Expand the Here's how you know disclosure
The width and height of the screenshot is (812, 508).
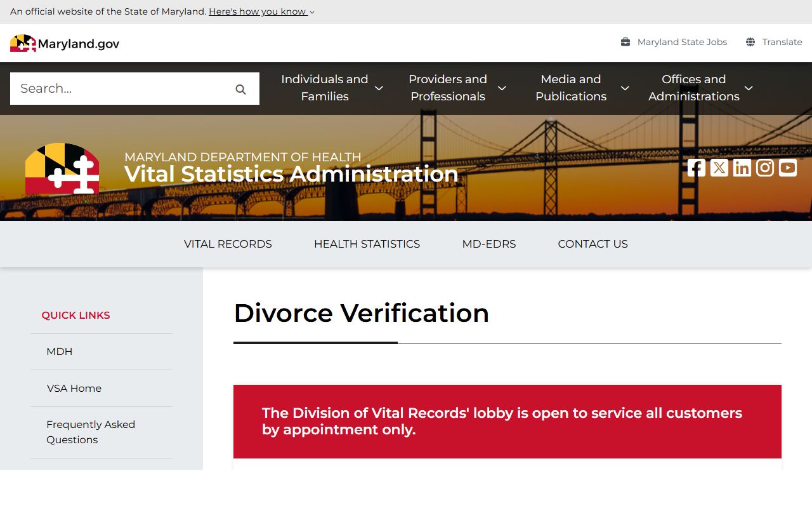(261, 11)
